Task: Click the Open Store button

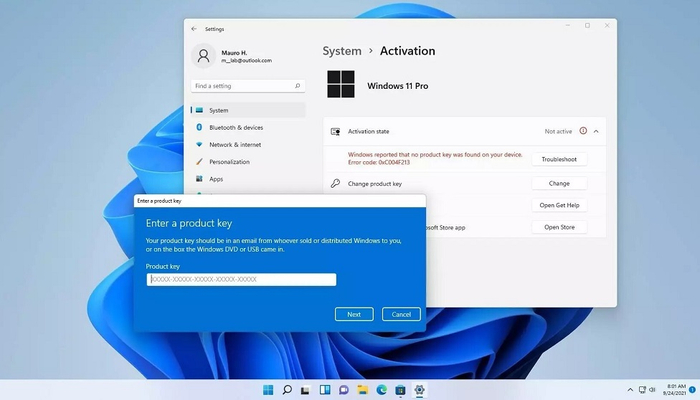Action: (559, 227)
